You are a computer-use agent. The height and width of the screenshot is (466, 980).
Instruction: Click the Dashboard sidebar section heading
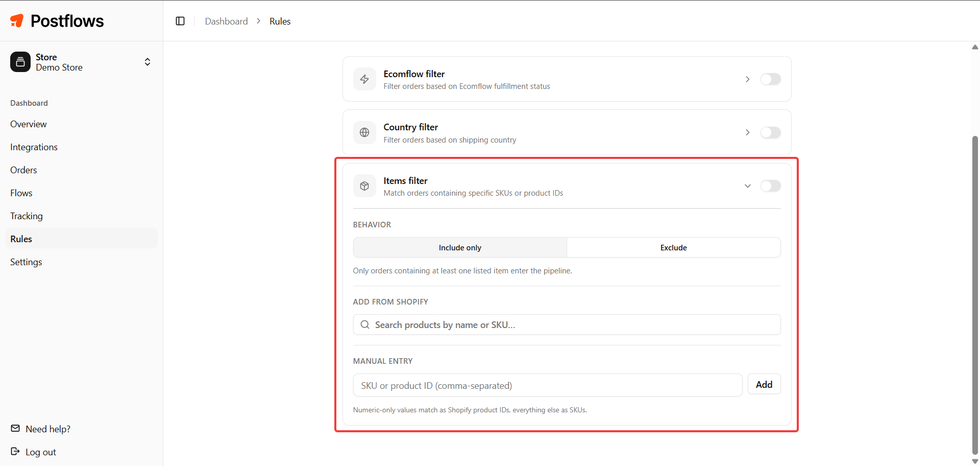(x=29, y=103)
